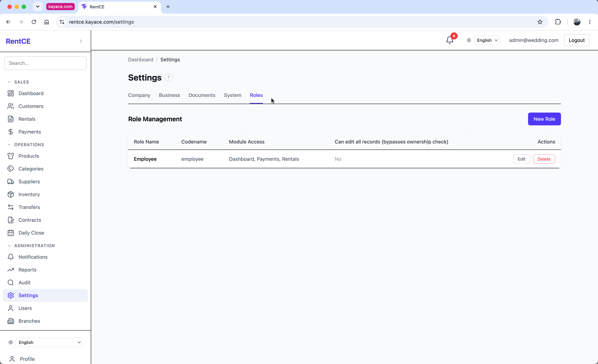598x364 pixels.
Task: Select the Roles tab
Action: tap(256, 95)
